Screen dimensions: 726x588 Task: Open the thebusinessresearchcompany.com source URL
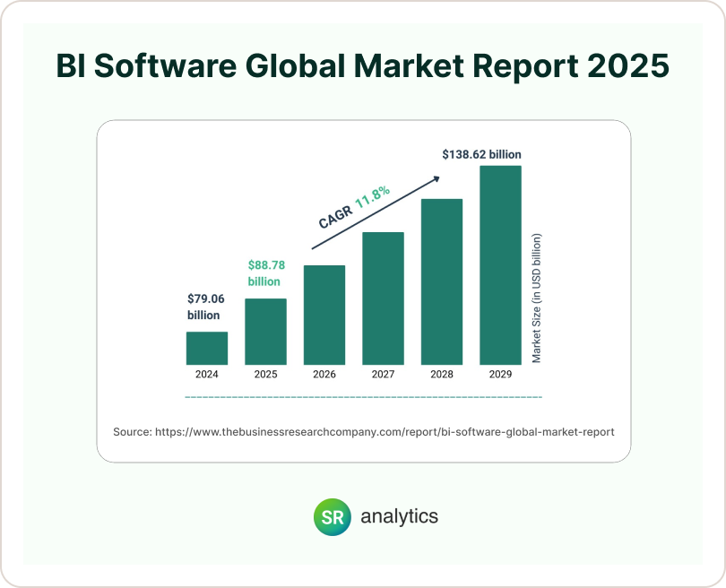(385, 432)
